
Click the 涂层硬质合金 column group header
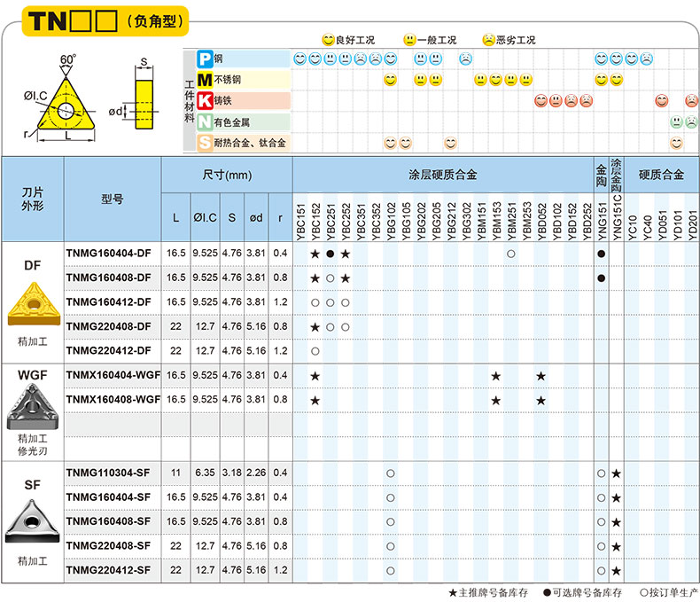(442, 176)
